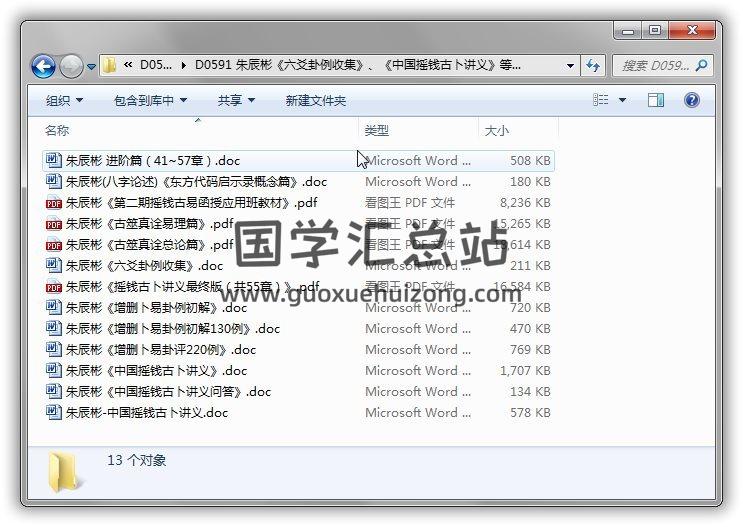Select file name 朱辰彬 进阶篇（41~57章）.doc

click(x=153, y=161)
